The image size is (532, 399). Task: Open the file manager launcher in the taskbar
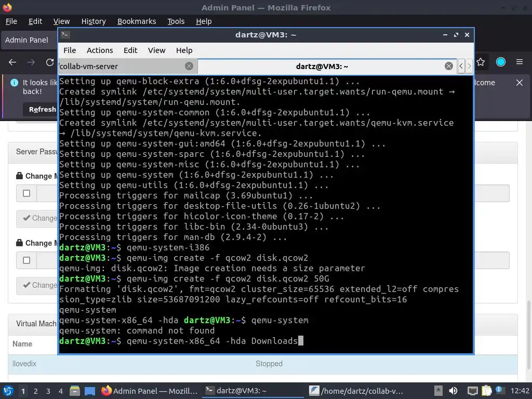pyautogui.click(x=75, y=391)
